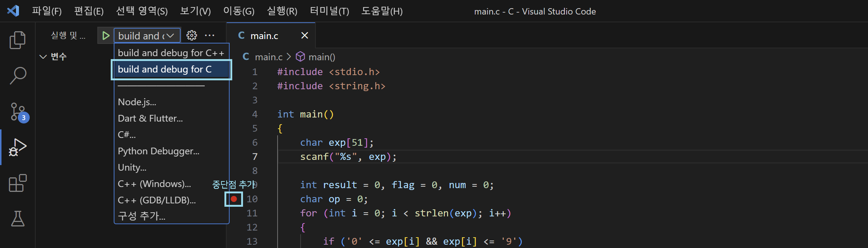Viewport: 868px width, 248px height.
Task: Choose C++ (Windows)... configuration
Action: click(x=171, y=184)
